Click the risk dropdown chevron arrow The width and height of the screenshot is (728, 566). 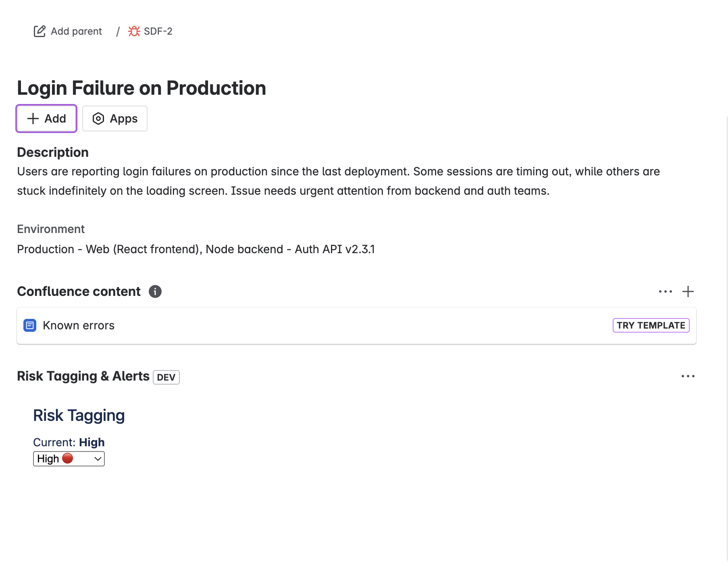pos(98,459)
